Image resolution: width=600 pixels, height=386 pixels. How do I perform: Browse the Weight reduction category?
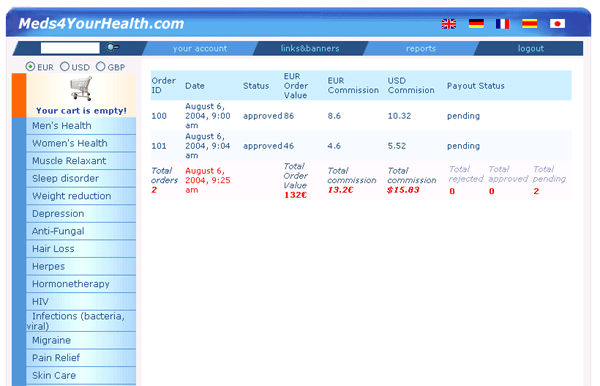(x=81, y=196)
